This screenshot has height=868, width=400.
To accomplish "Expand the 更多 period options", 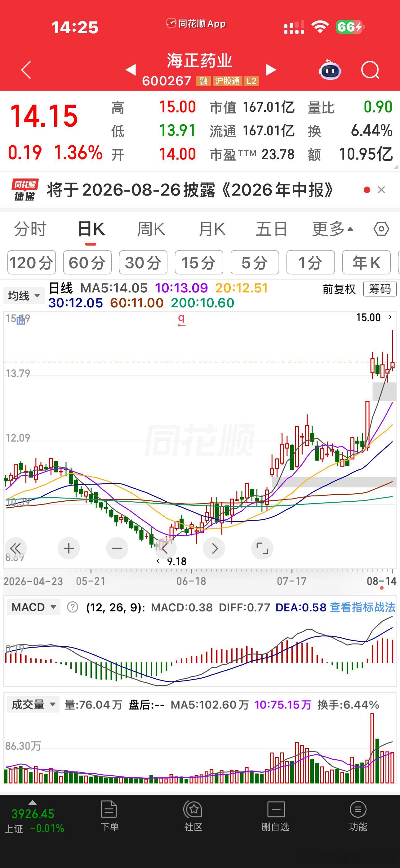I will [x=333, y=229].
